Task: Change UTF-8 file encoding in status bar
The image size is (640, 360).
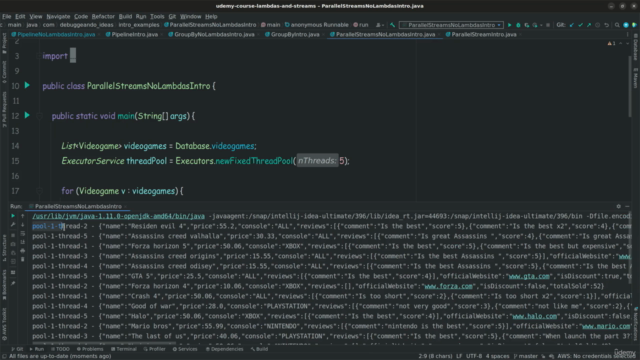Action: [473, 356]
